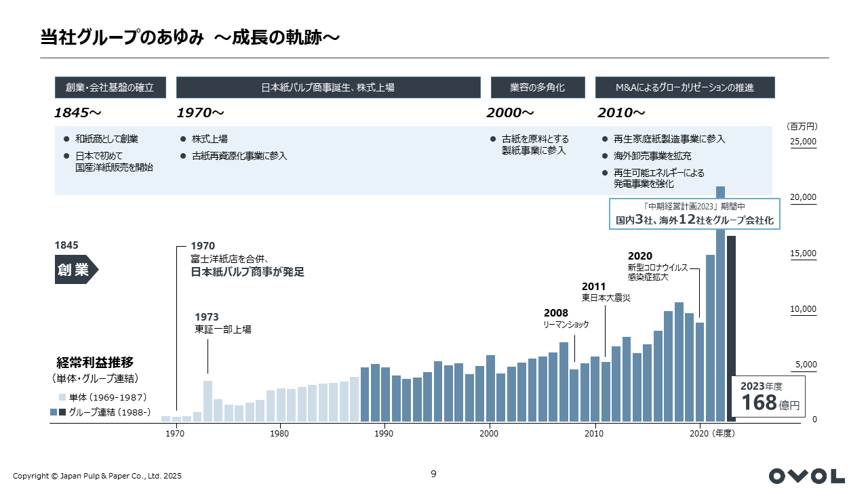Click the 2010 x-axis label
The image size is (868, 488).
tap(594, 432)
